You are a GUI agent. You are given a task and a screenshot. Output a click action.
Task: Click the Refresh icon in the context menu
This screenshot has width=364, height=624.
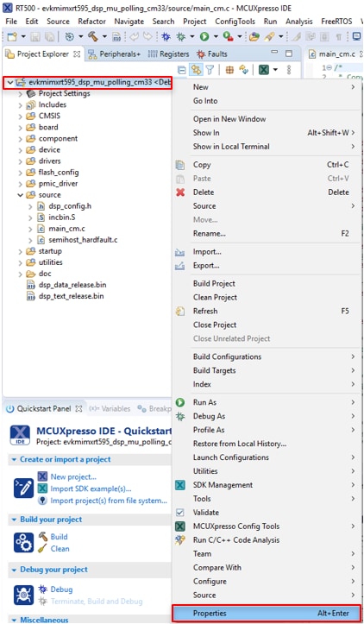coord(180,312)
